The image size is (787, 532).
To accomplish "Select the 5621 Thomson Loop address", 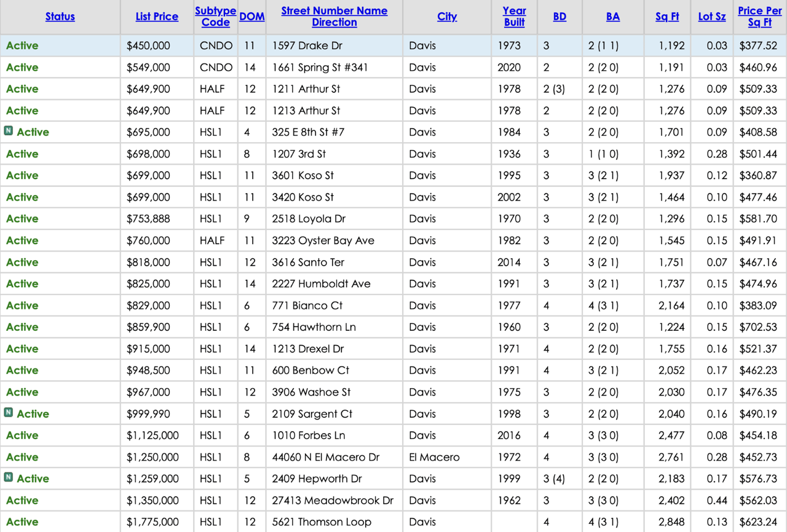I will coord(322,522).
